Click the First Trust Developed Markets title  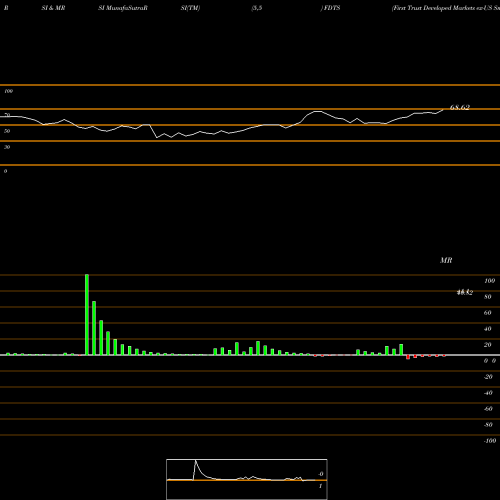tap(446, 8)
